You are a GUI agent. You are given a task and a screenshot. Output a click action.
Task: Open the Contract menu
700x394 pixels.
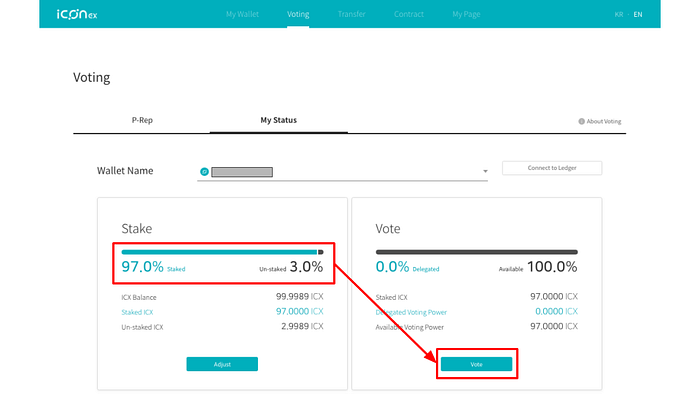(x=409, y=14)
